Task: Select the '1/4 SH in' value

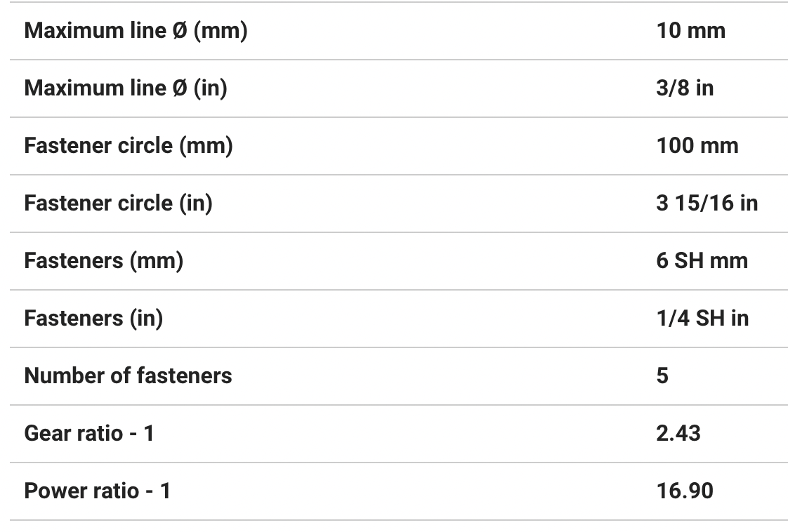Action: pyautogui.click(x=702, y=319)
